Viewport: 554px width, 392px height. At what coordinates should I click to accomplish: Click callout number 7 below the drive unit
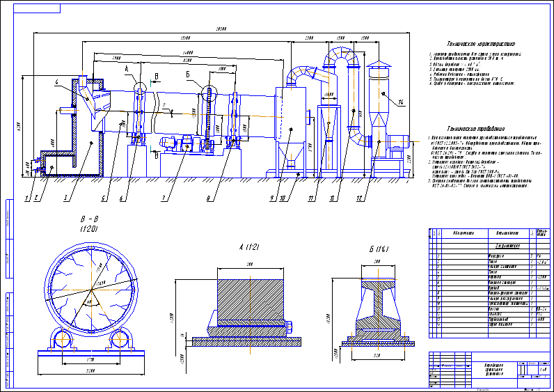(164, 198)
